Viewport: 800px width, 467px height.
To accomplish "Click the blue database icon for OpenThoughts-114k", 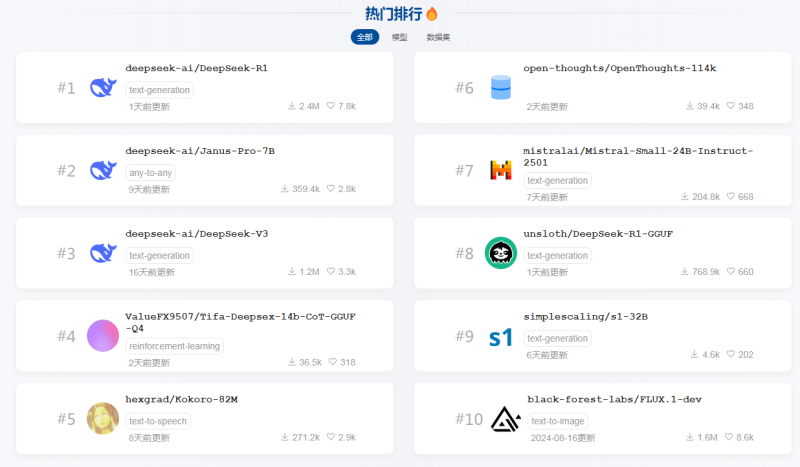I will tap(501, 88).
